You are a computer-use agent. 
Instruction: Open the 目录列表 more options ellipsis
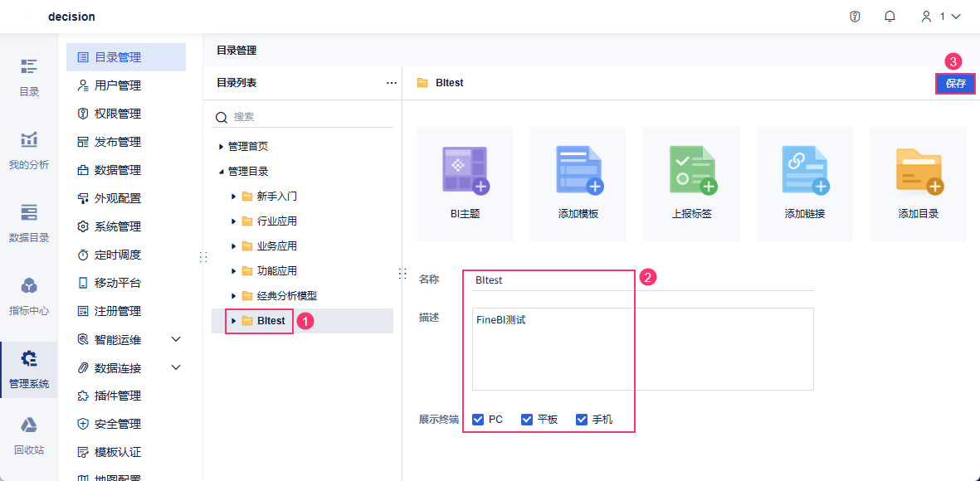392,82
